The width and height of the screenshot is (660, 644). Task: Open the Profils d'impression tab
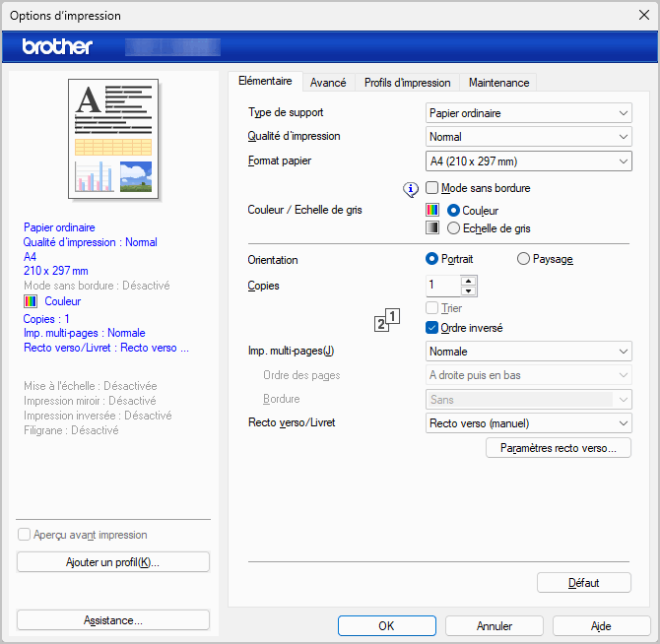click(408, 83)
